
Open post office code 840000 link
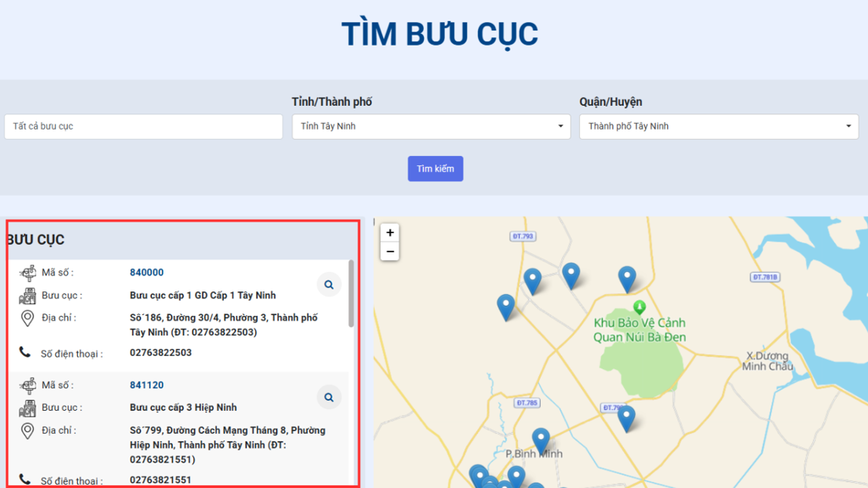point(147,273)
